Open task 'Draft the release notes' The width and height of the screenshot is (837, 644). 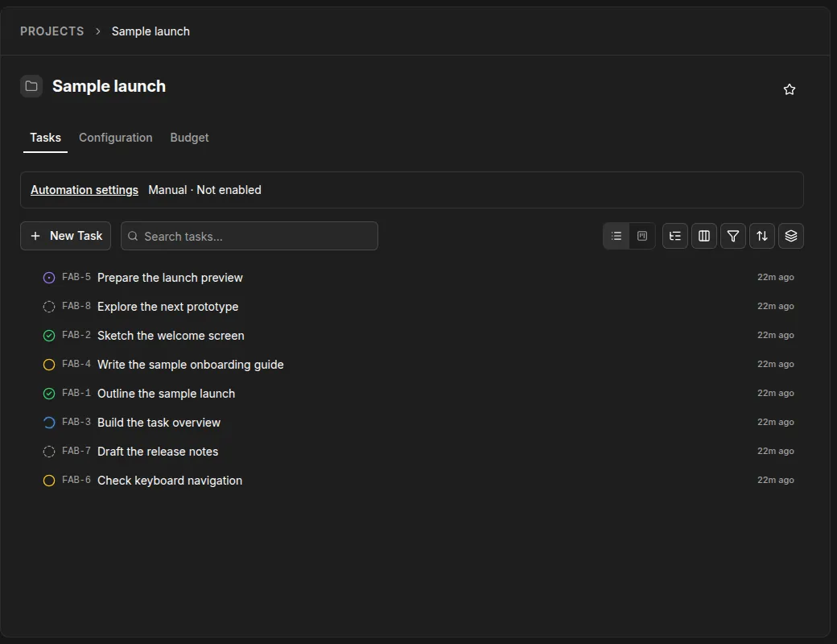158,452
